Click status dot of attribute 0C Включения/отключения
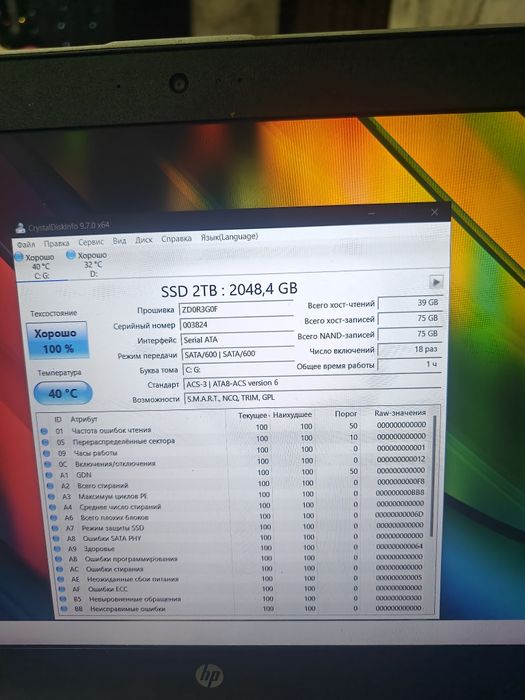 pyautogui.click(x=48, y=464)
